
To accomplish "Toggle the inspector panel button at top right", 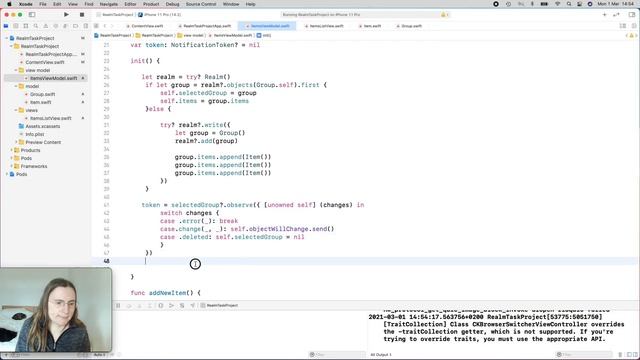I will pyautogui.click(x=632, y=15).
